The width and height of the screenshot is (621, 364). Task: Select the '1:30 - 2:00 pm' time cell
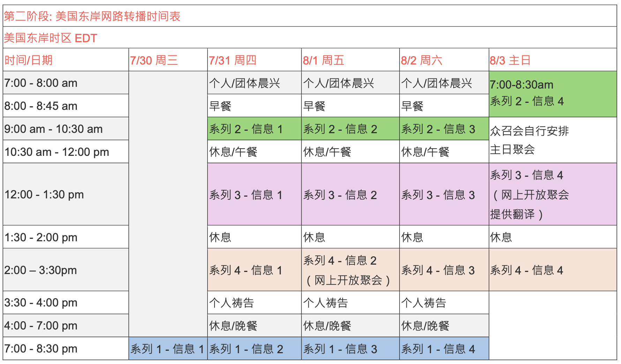tap(66, 237)
